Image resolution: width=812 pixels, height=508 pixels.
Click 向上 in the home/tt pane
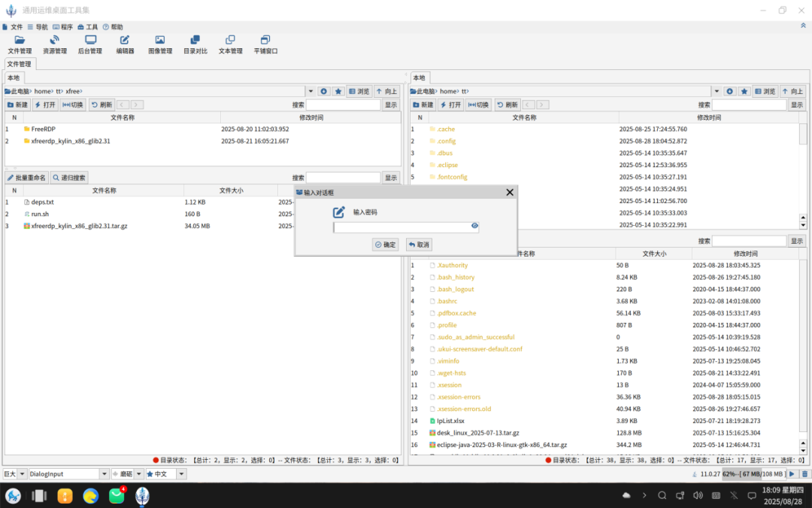(793, 91)
